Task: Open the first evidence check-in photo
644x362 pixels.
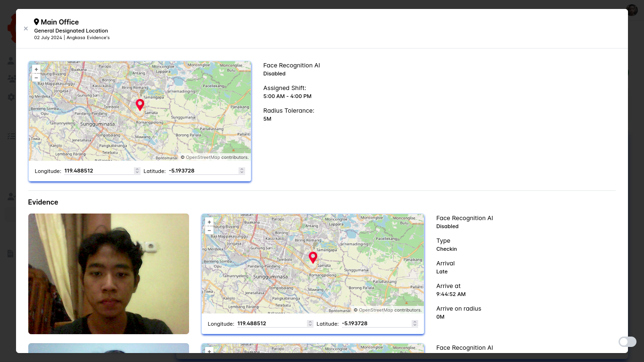Action: point(108,274)
